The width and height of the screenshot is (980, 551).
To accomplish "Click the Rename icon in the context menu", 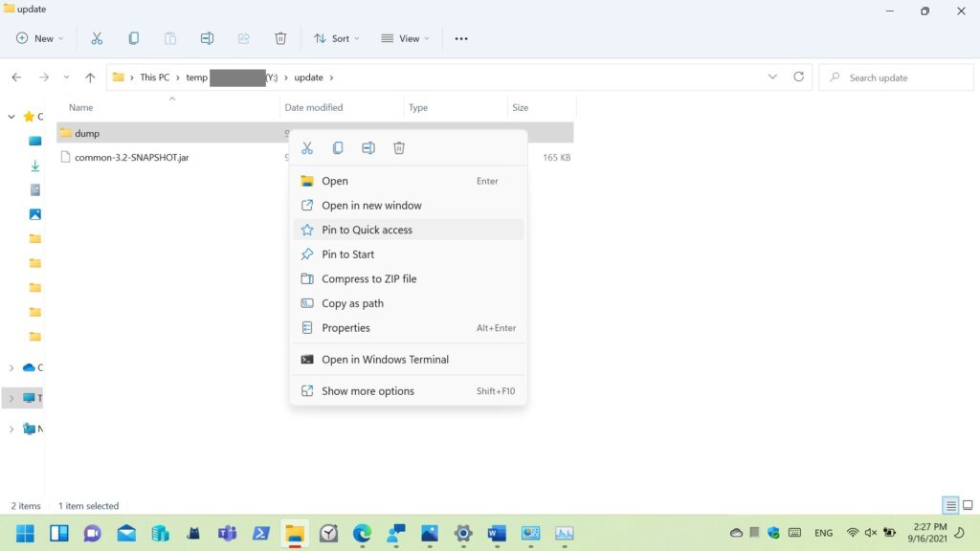I will [x=368, y=148].
